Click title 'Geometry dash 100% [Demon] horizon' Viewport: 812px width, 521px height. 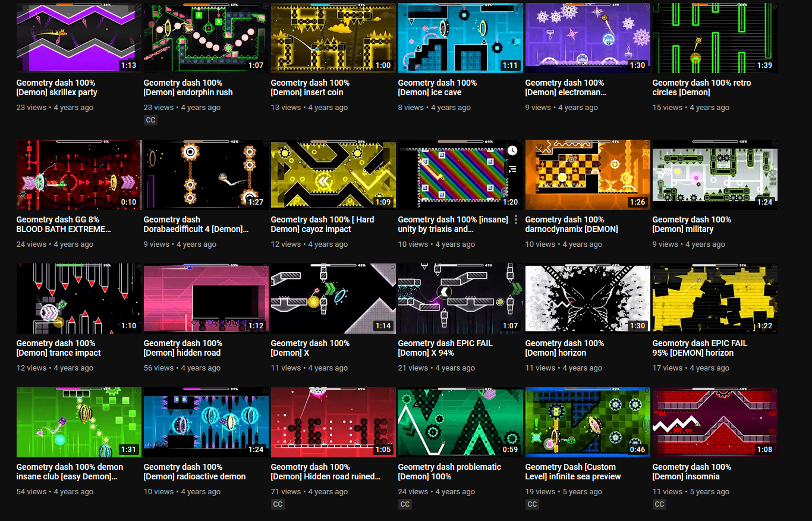(x=565, y=348)
